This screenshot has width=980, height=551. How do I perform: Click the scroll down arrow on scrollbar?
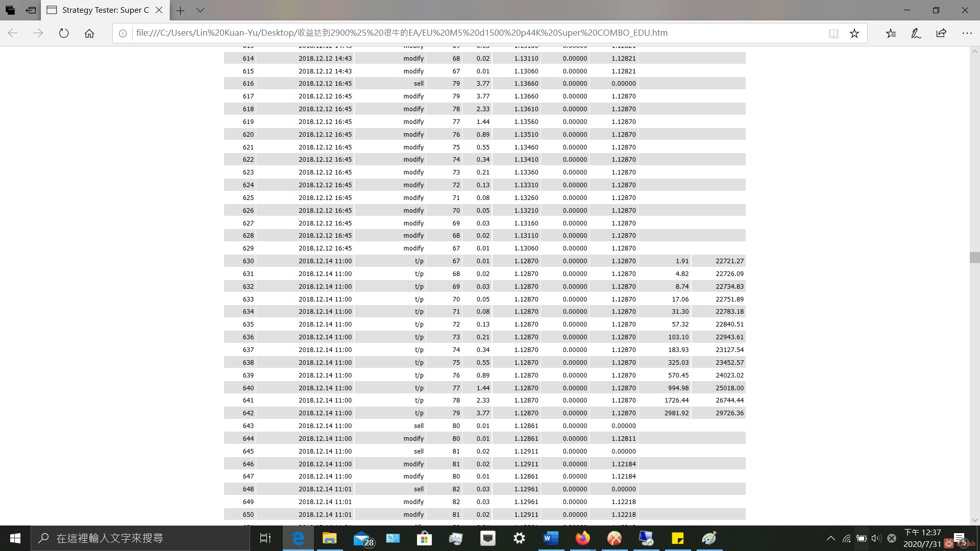click(974, 520)
